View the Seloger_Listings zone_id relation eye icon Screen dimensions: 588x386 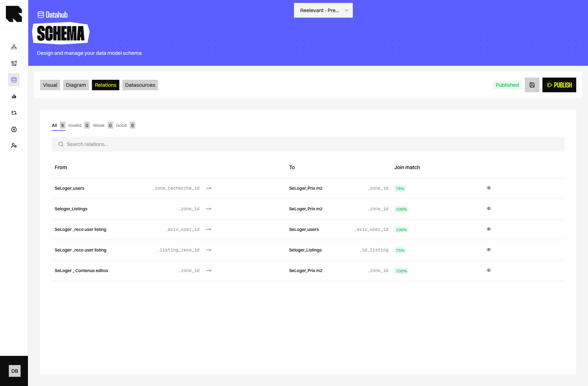[489, 208]
